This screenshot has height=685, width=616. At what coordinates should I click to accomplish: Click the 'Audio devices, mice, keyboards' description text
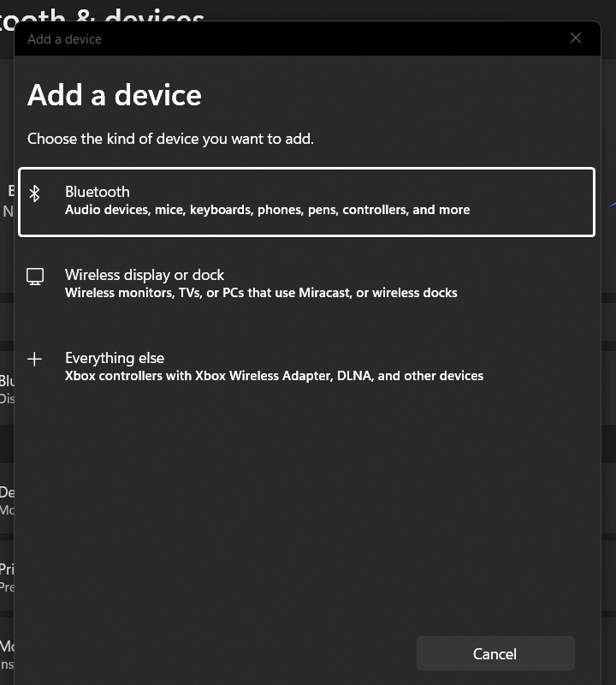(267, 210)
